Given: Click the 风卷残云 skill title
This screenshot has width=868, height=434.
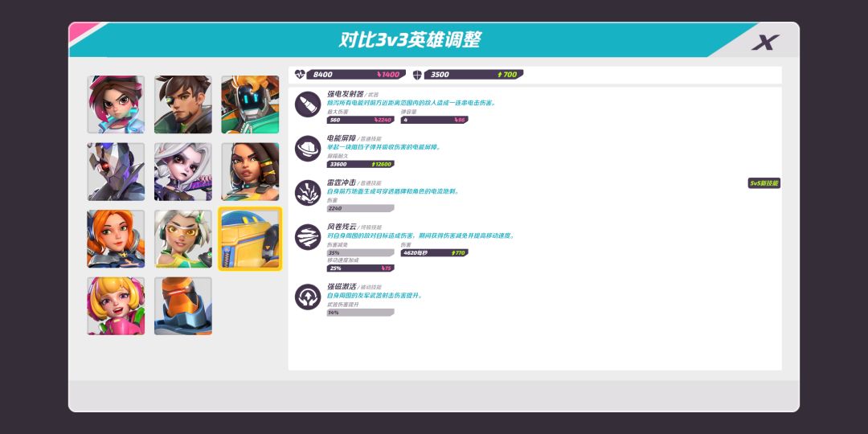Looking at the screenshot, I should [342, 227].
